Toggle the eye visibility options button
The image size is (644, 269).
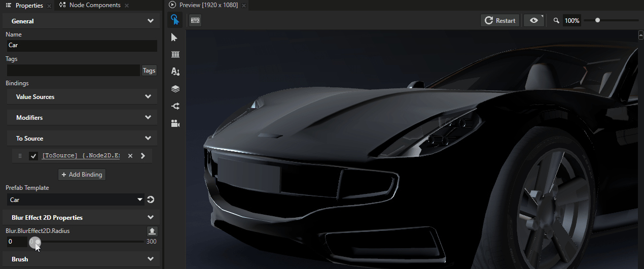tap(533, 20)
